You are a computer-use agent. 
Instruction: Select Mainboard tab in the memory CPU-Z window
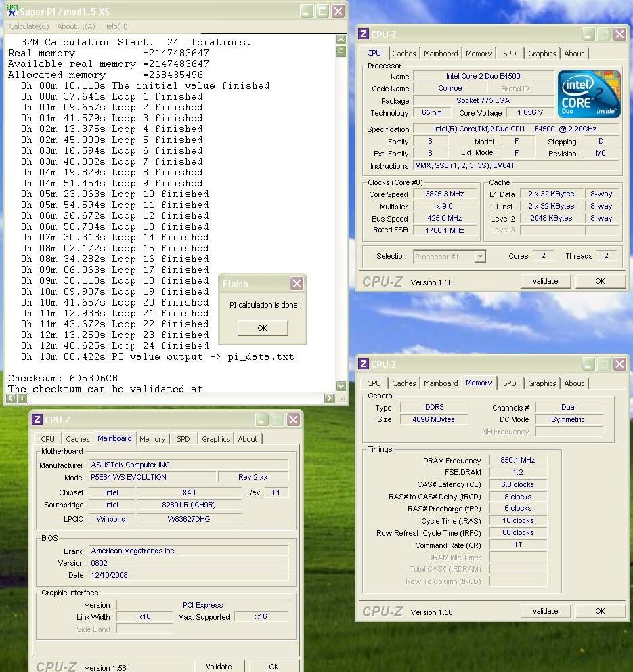pyautogui.click(x=441, y=383)
